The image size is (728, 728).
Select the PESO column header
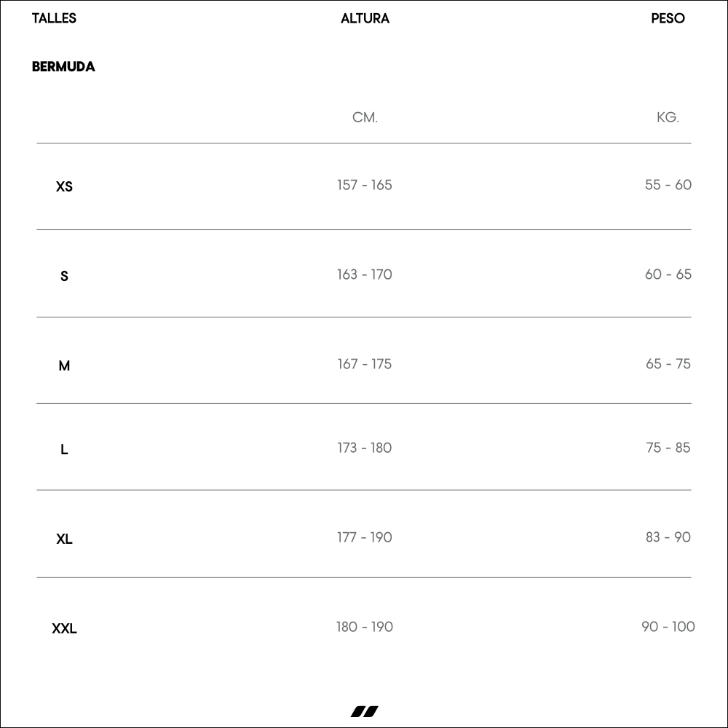668,19
